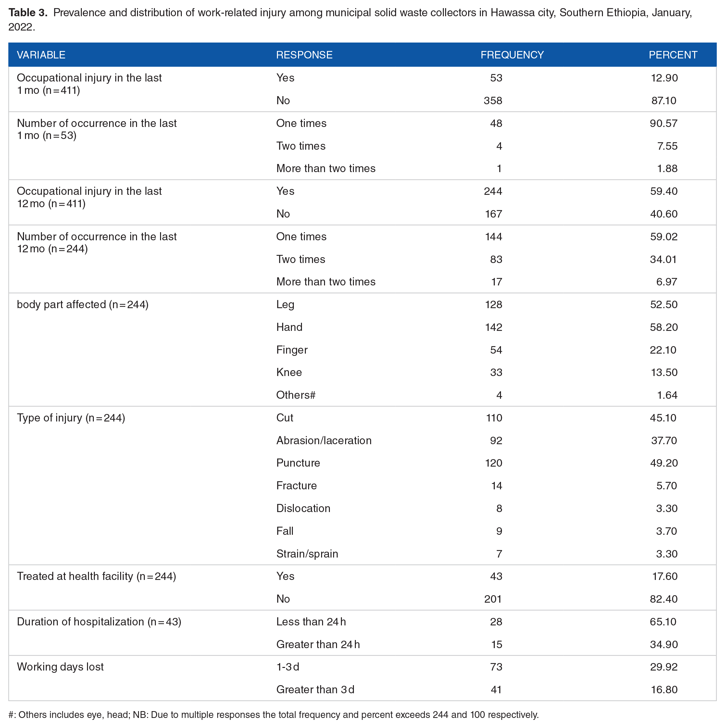Select the 'Dislocation' response cell
Screen dimensions: 725x728
[x=303, y=508]
